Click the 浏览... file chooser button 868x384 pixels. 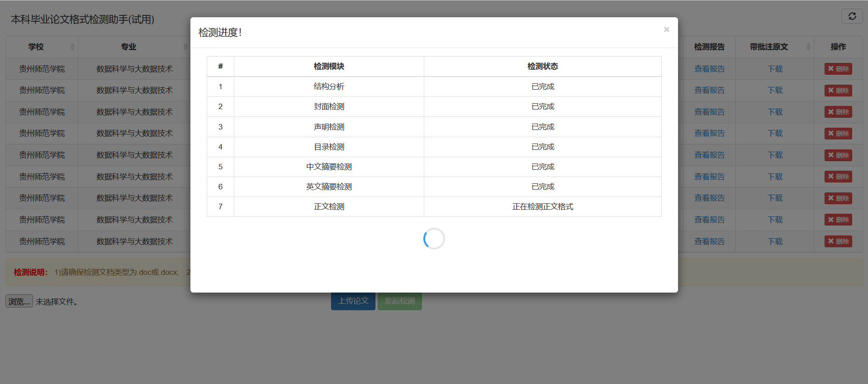[19, 301]
